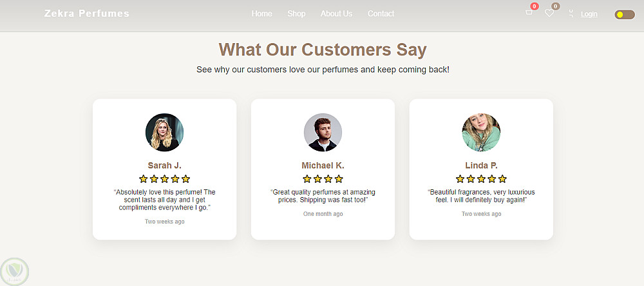
Task: Open the Contact page
Action: 381,14
